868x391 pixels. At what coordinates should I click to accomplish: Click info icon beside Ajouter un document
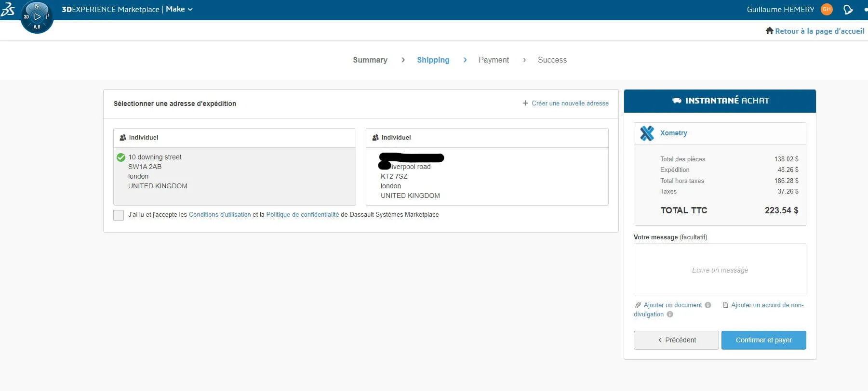point(708,305)
